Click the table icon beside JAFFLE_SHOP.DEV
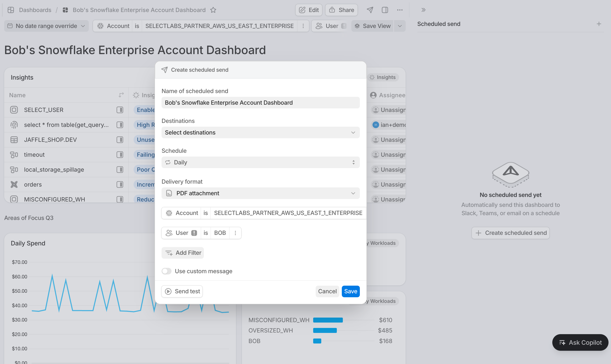Image resolution: width=611 pixels, height=364 pixels. pyautogui.click(x=14, y=140)
